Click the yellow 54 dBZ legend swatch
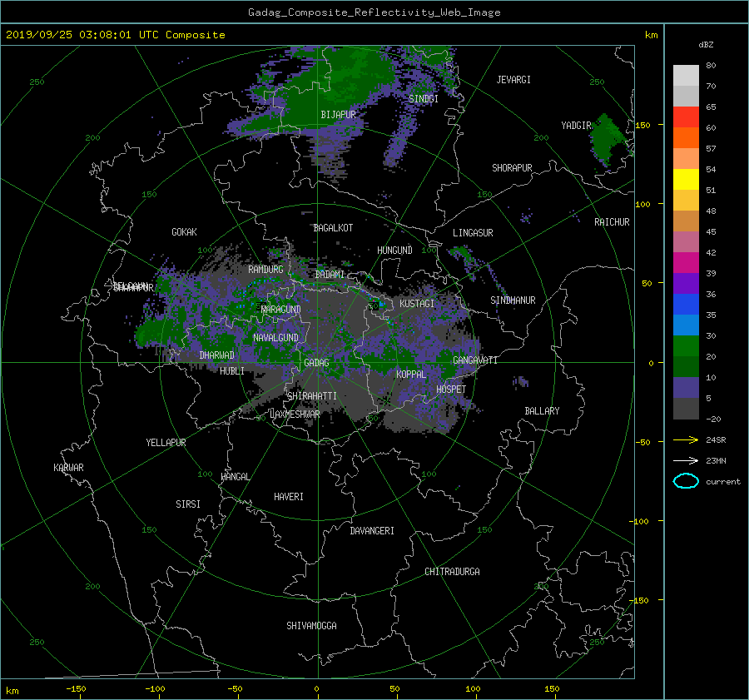Screen dimensions: 749x700 pos(686,179)
